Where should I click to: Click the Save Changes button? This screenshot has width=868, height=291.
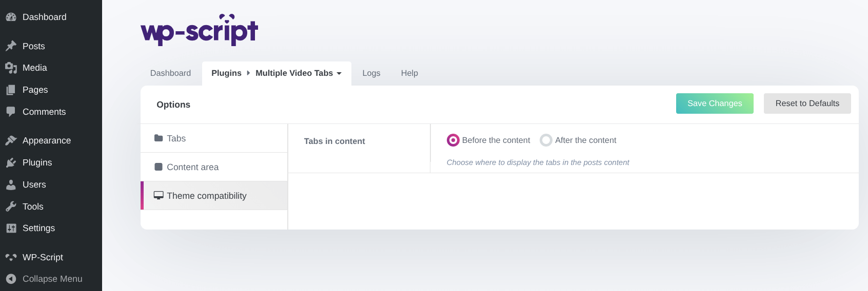[714, 103]
